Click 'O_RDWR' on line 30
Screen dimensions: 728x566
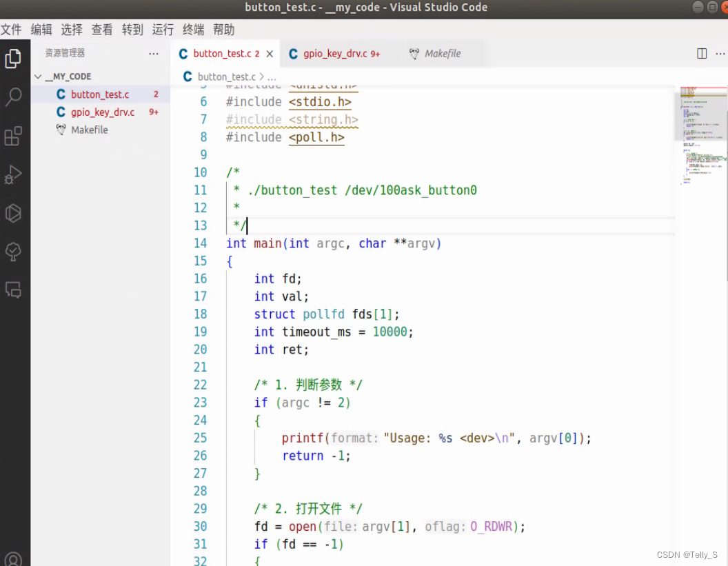(x=492, y=527)
